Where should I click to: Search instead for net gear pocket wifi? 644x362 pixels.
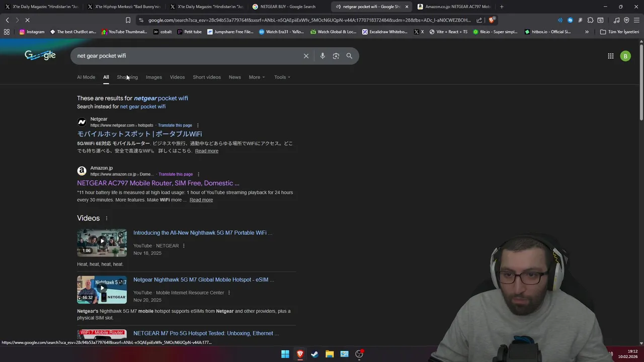(x=143, y=107)
